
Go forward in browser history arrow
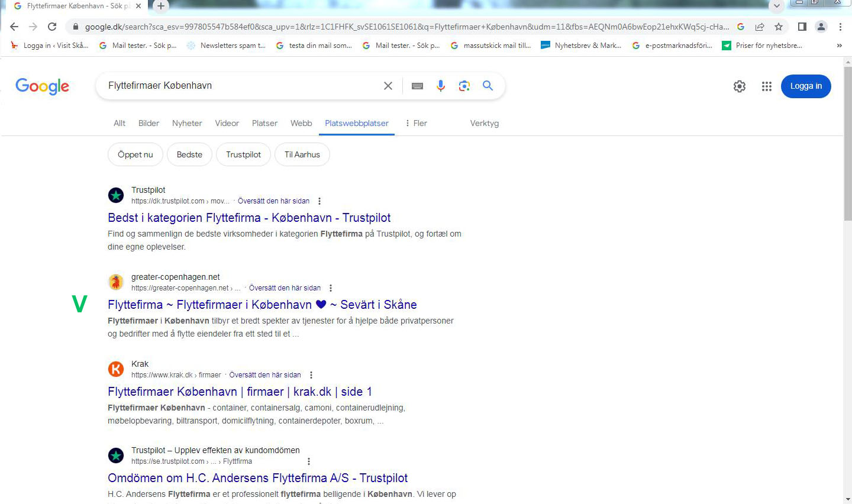pyautogui.click(x=33, y=27)
